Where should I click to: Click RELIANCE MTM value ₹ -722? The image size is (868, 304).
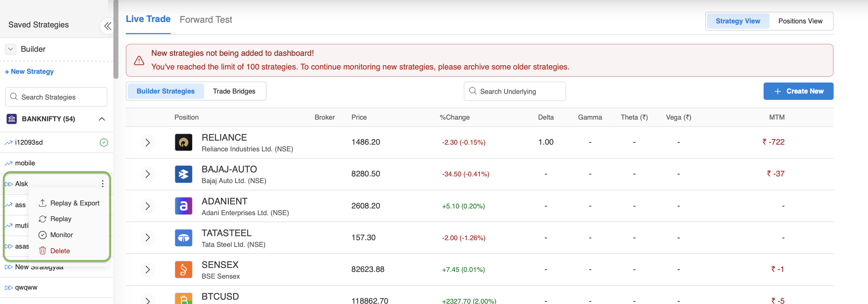773,142
